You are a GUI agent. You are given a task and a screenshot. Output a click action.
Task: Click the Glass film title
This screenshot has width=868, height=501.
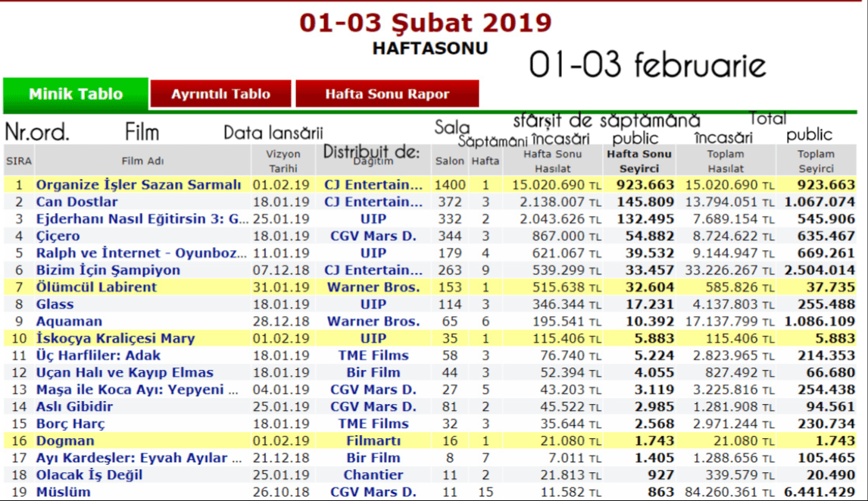(x=55, y=305)
